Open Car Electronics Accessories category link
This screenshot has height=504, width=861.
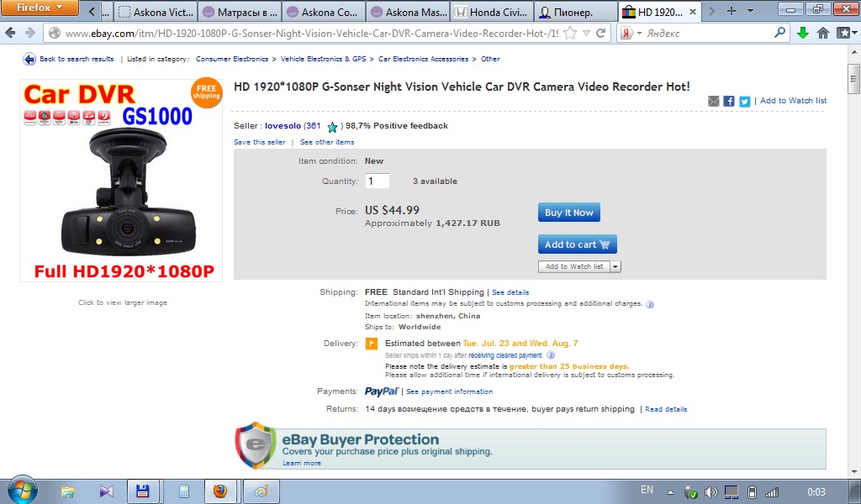tap(424, 59)
